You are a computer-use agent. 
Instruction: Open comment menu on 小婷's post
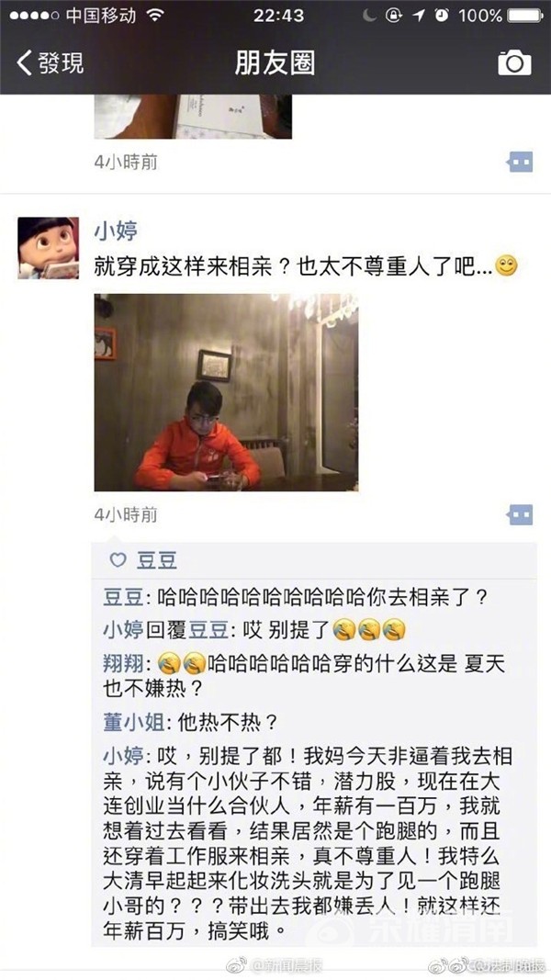point(519,515)
